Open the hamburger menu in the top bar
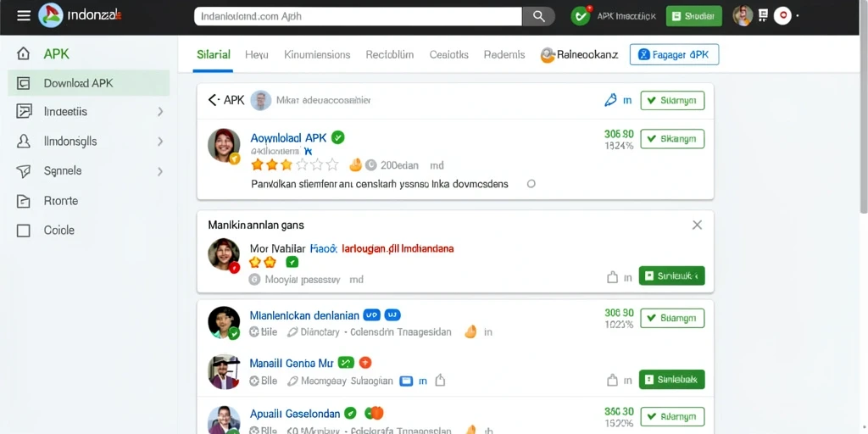 (23, 15)
